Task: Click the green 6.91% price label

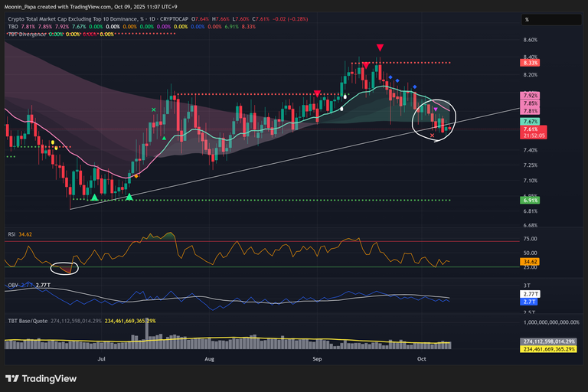Action: tap(530, 200)
